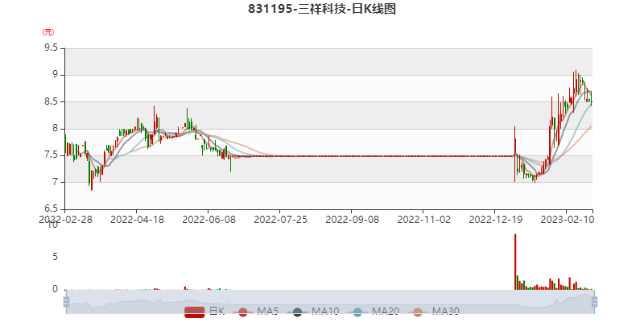Viewport: 644px width, 322px height.
Task: Grab the left data zoom handle
Action: pos(66,302)
